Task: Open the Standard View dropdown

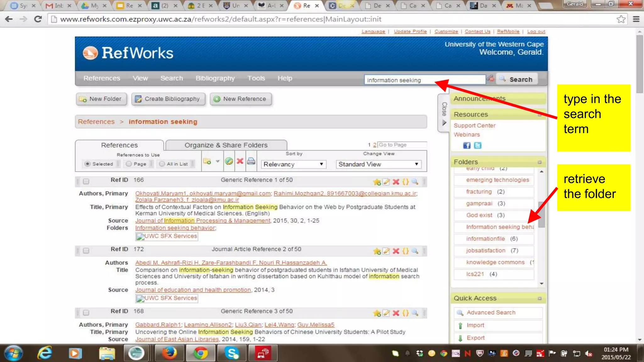Action: 379,164
